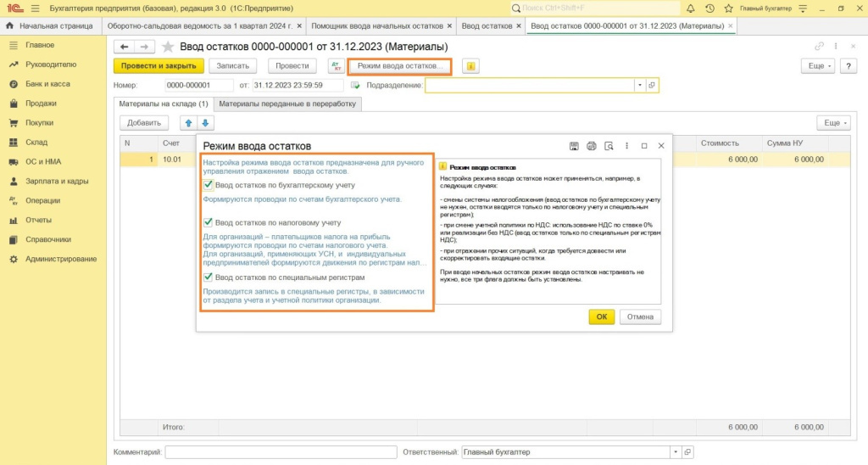868x465 pixels.
Task: Toggle Ввод остатков по налоговому учету checkbox
Action: click(x=209, y=222)
